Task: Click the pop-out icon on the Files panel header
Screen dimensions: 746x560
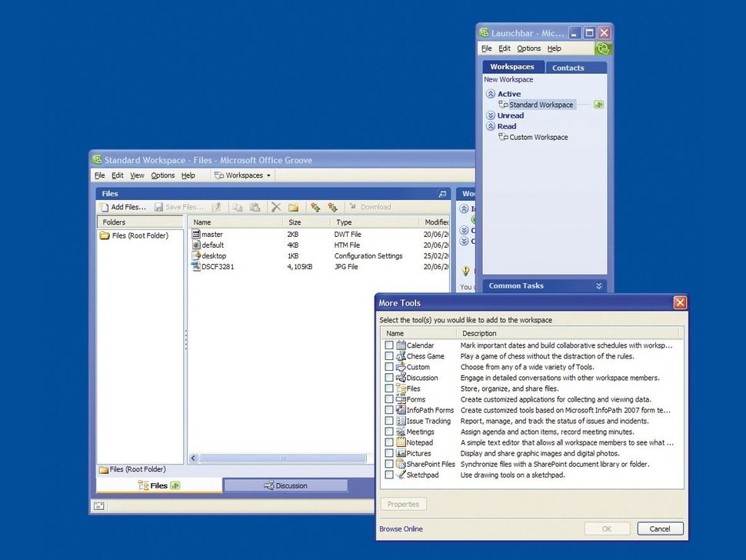Action: (441, 193)
